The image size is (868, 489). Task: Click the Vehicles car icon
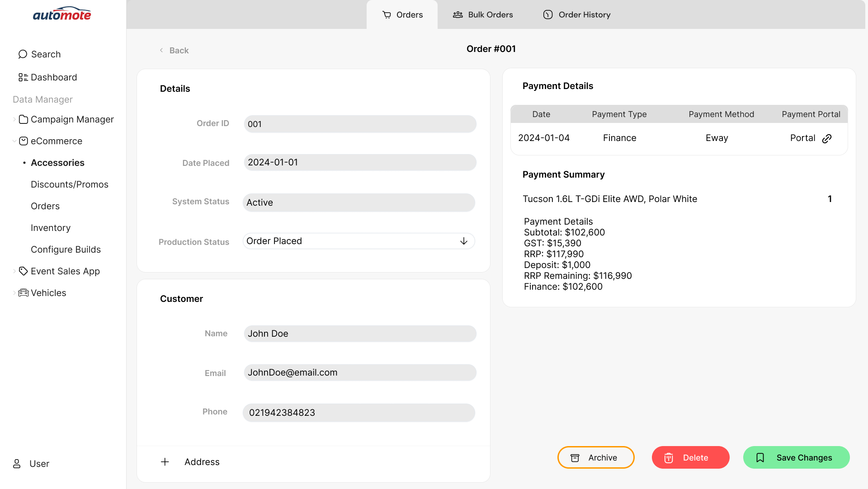pos(24,293)
